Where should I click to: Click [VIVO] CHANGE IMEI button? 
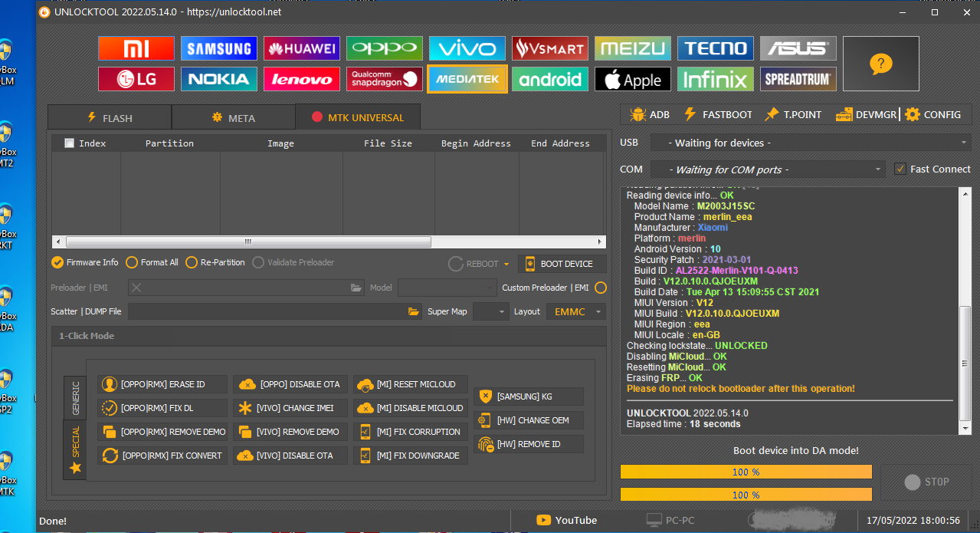(x=290, y=408)
